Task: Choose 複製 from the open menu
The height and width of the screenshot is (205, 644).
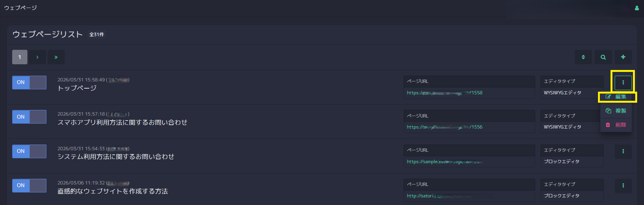Action: pyautogui.click(x=616, y=111)
